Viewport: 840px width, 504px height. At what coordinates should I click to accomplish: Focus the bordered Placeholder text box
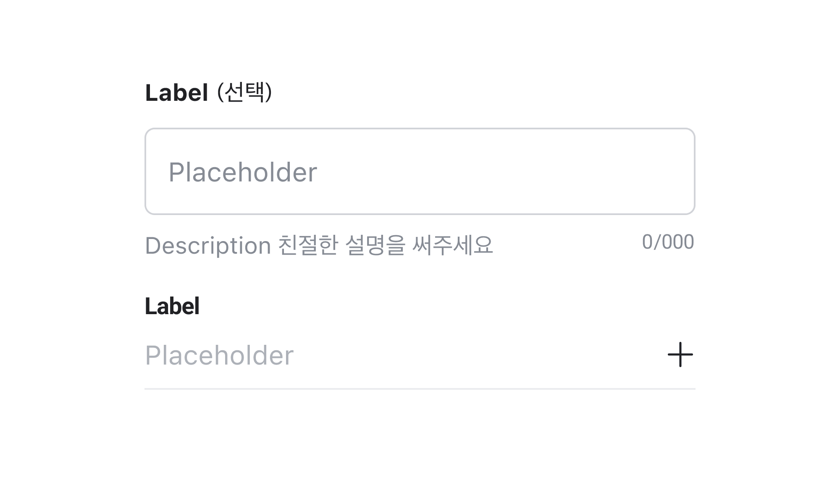coord(420,171)
